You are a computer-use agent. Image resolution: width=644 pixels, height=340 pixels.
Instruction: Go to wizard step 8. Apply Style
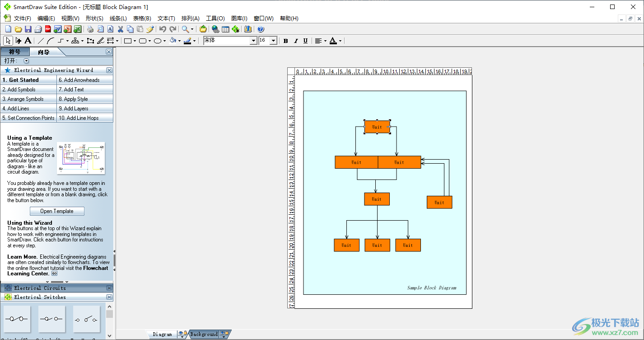85,99
